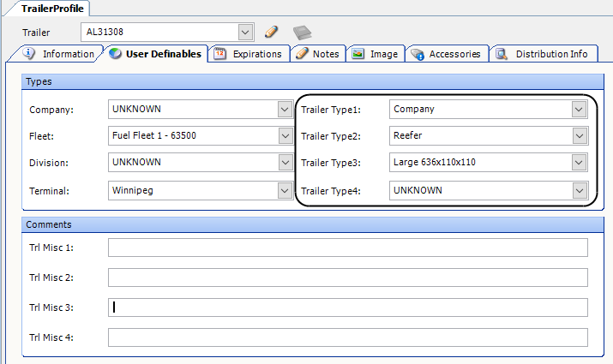
Task: Open the Trailer AL31308 dropdown arrow
Action: (245, 32)
